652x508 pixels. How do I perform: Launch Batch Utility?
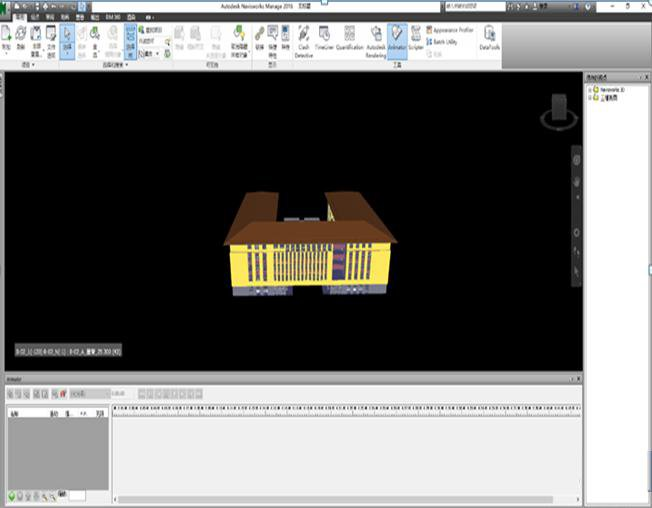coord(442,42)
